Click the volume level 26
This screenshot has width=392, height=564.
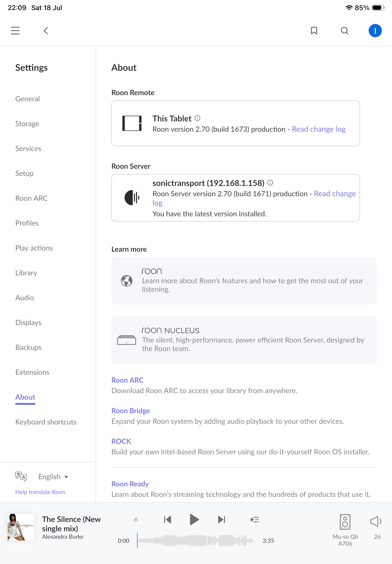(377, 537)
